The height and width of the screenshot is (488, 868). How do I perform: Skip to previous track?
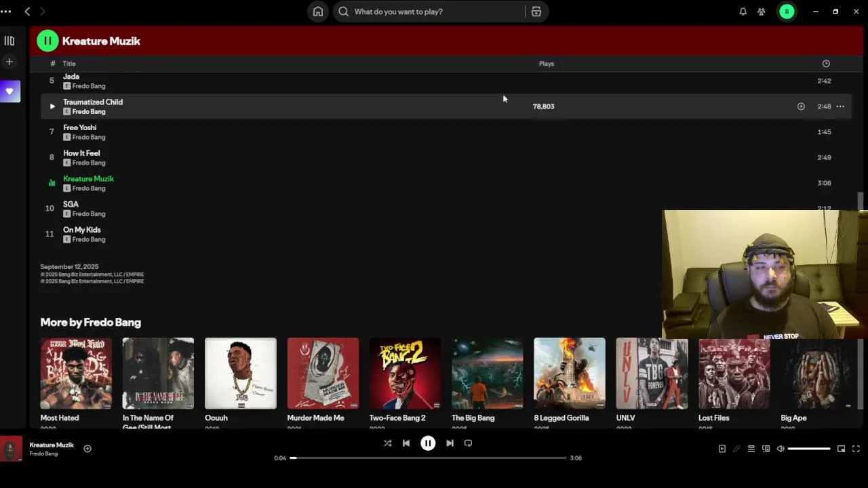click(x=406, y=443)
